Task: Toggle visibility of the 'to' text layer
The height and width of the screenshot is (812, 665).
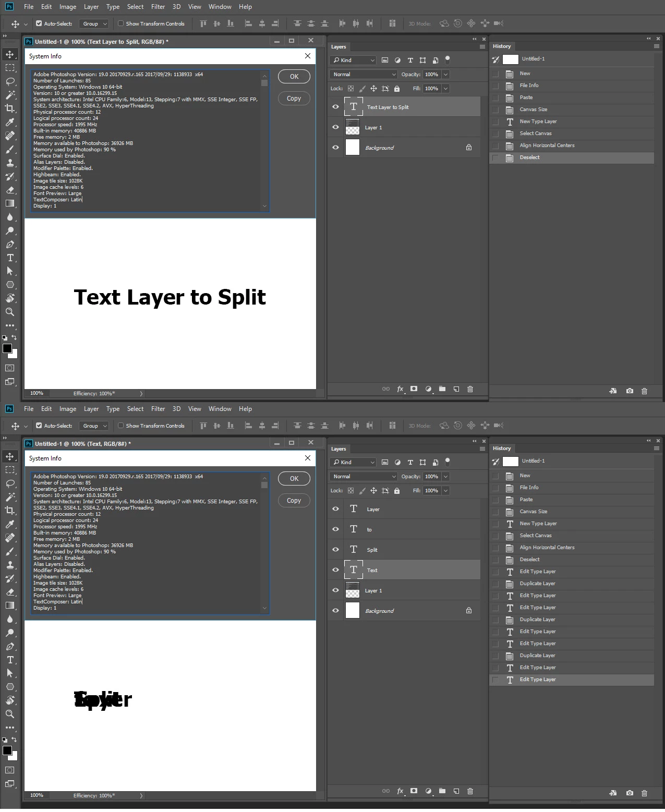Action: (x=335, y=529)
